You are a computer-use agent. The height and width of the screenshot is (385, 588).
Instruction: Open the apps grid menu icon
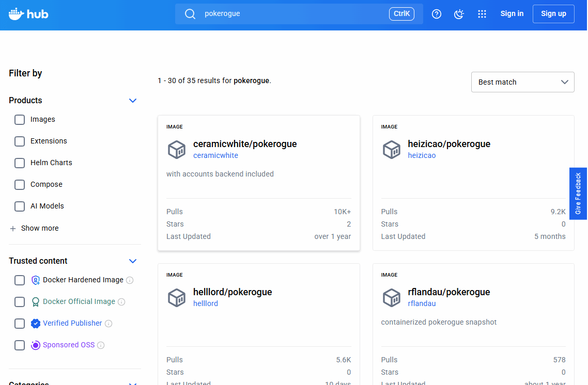click(482, 14)
